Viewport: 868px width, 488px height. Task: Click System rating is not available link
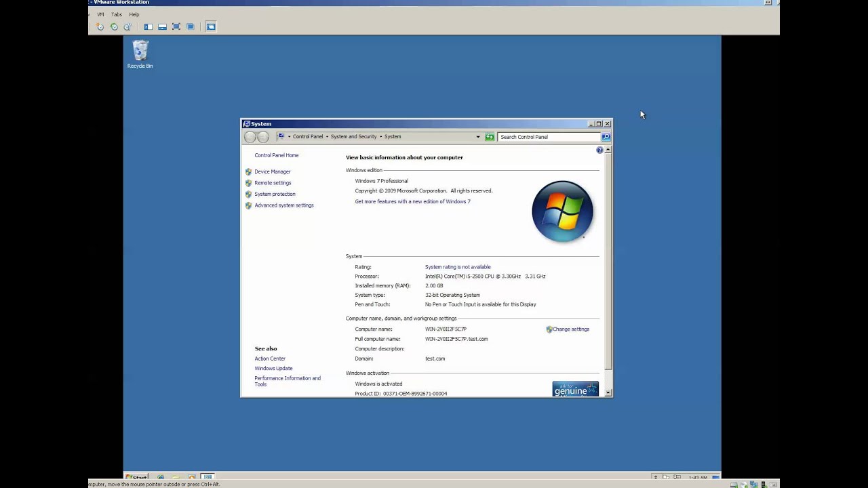tap(458, 267)
